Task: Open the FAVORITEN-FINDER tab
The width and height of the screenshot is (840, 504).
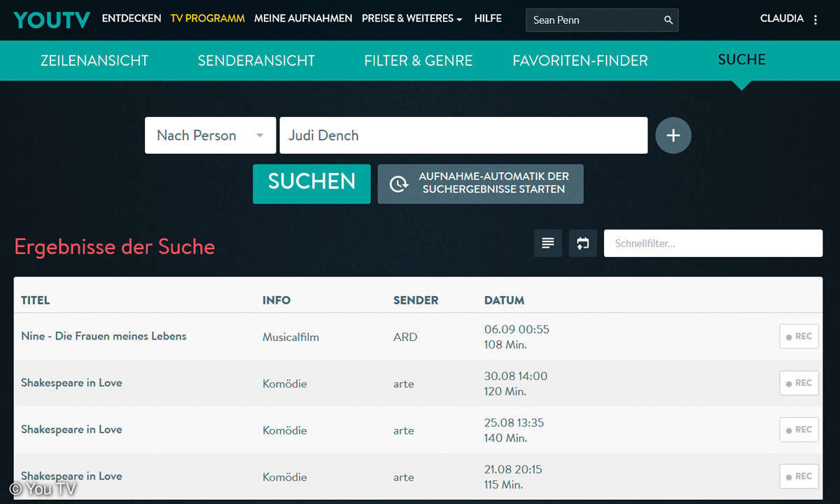Action: (x=580, y=61)
